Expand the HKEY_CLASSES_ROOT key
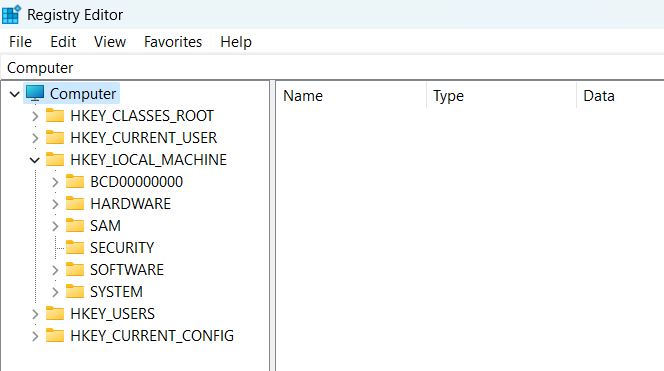The width and height of the screenshot is (664, 371). 35,116
